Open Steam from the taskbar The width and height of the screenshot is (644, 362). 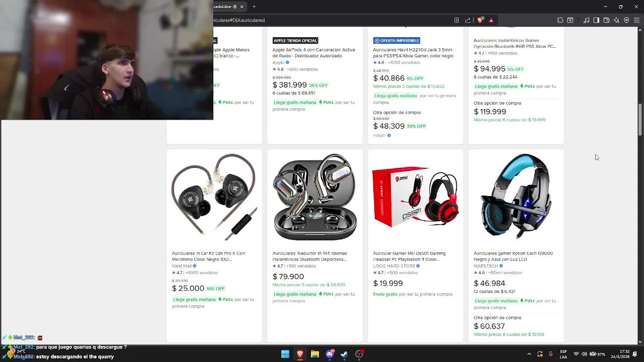tap(344, 354)
